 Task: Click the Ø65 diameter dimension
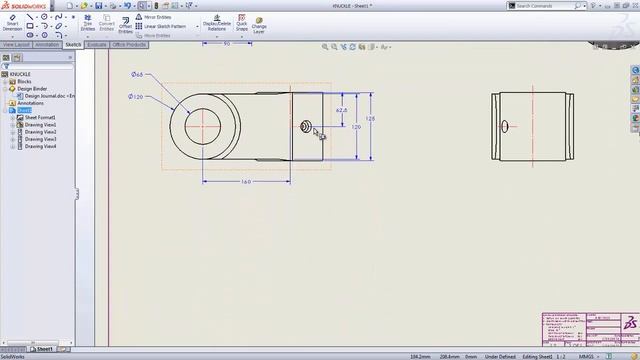(137, 74)
